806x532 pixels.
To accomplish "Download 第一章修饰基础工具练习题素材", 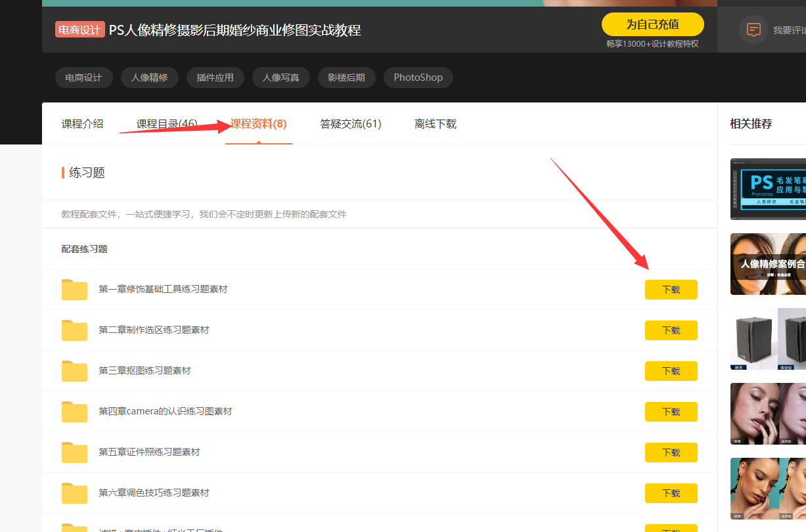I will point(671,290).
